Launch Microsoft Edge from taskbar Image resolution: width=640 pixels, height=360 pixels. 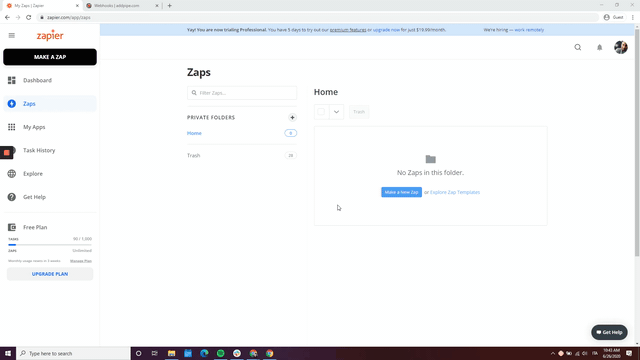pos(204,353)
